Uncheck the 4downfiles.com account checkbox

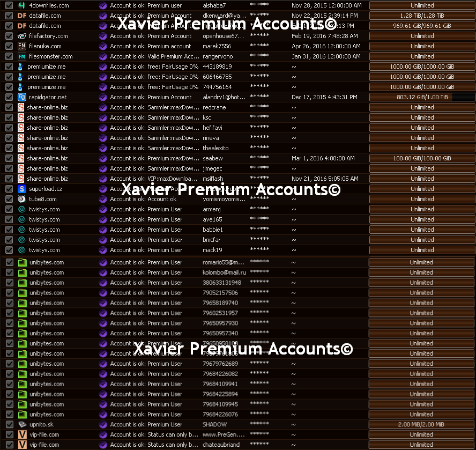[x=9, y=5]
